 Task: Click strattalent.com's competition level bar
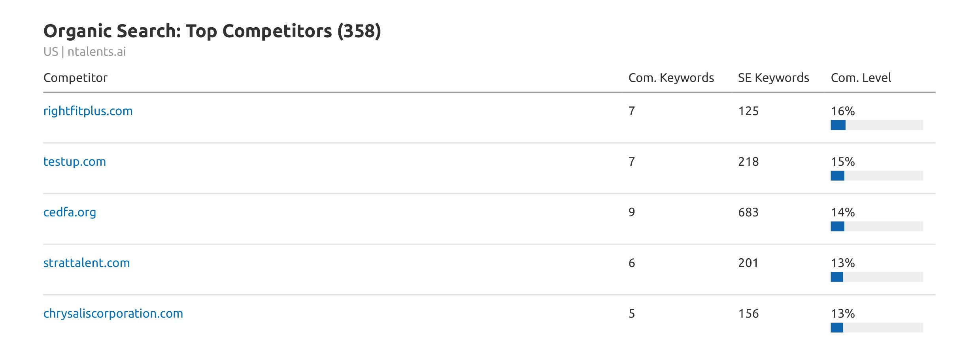point(876,277)
